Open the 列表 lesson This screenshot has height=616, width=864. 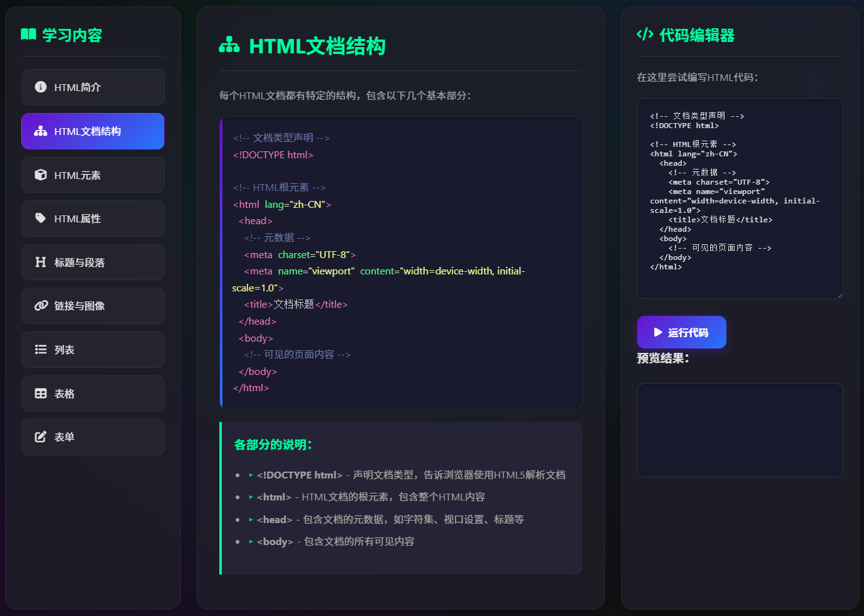(93, 350)
